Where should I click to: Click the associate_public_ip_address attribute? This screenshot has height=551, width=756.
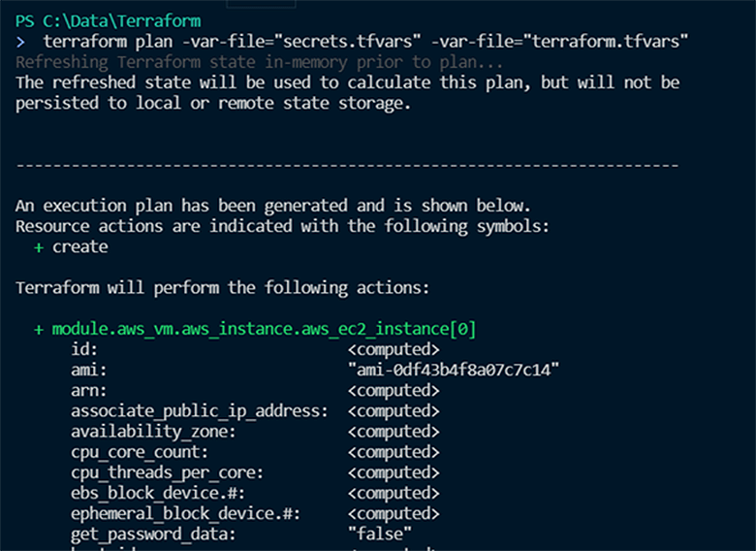199,411
